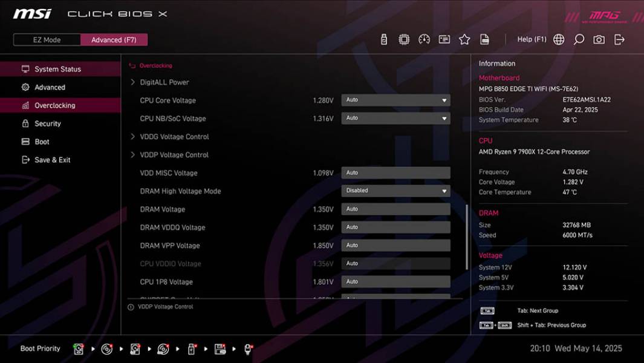Open System Status section

(60, 69)
